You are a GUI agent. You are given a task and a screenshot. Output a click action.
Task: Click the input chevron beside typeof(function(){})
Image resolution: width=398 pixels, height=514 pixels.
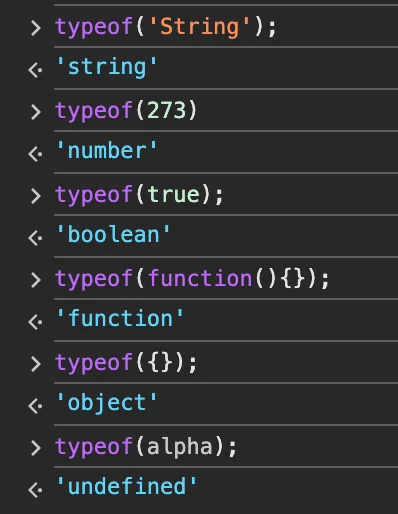point(35,280)
